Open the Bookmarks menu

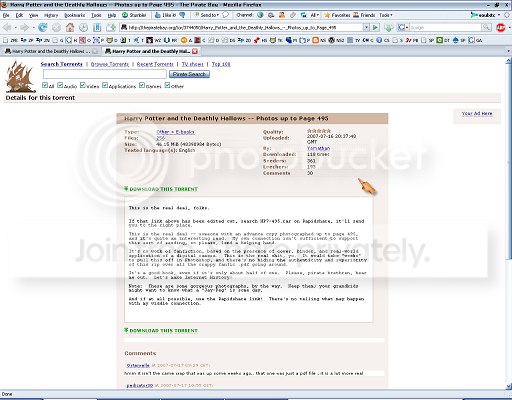[75, 15]
